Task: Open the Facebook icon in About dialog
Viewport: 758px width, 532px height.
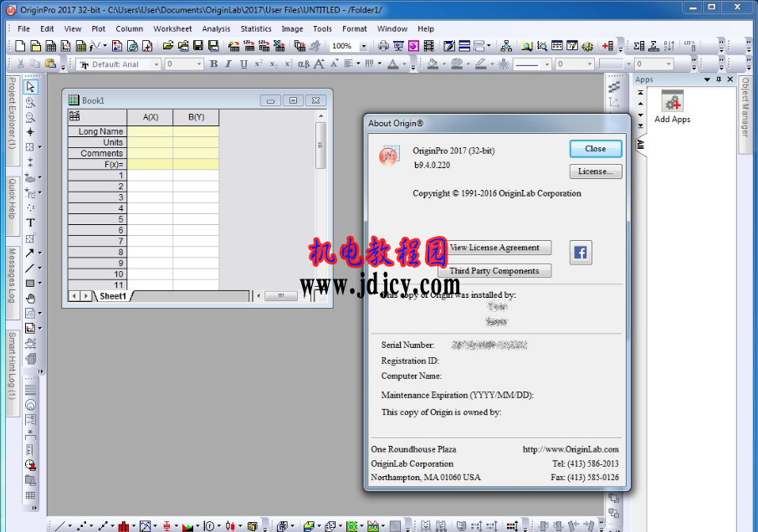Action: [581, 253]
